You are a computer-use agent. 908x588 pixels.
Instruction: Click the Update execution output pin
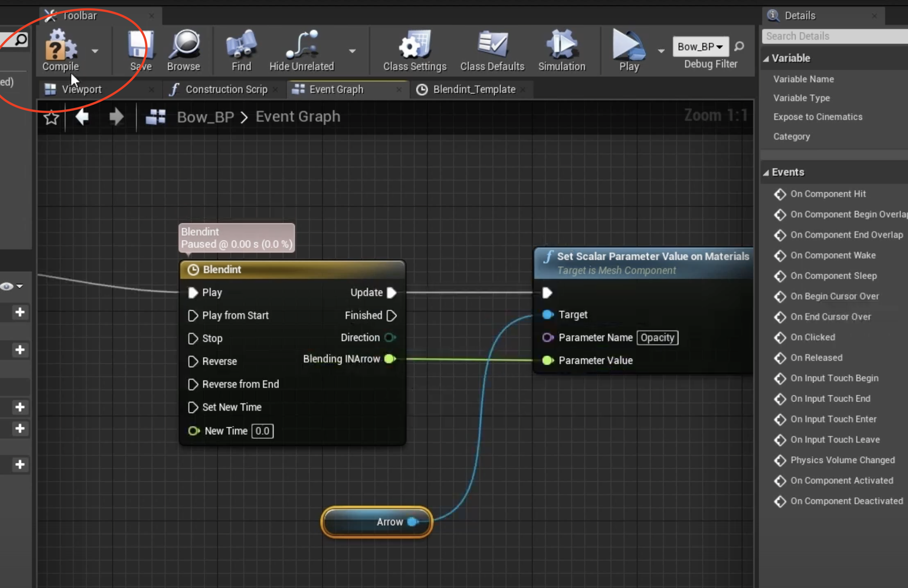click(392, 293)
